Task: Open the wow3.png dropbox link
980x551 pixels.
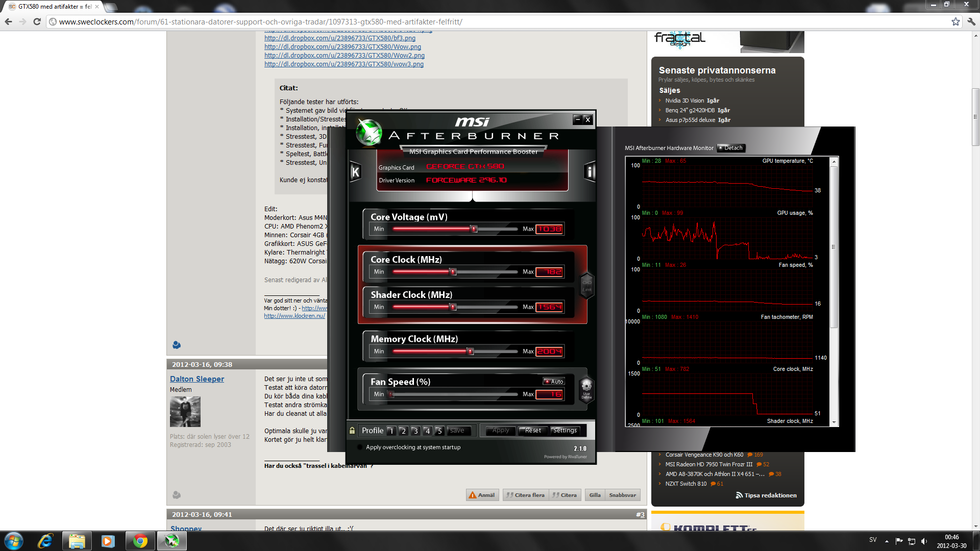Action: (x=344, y=64)
